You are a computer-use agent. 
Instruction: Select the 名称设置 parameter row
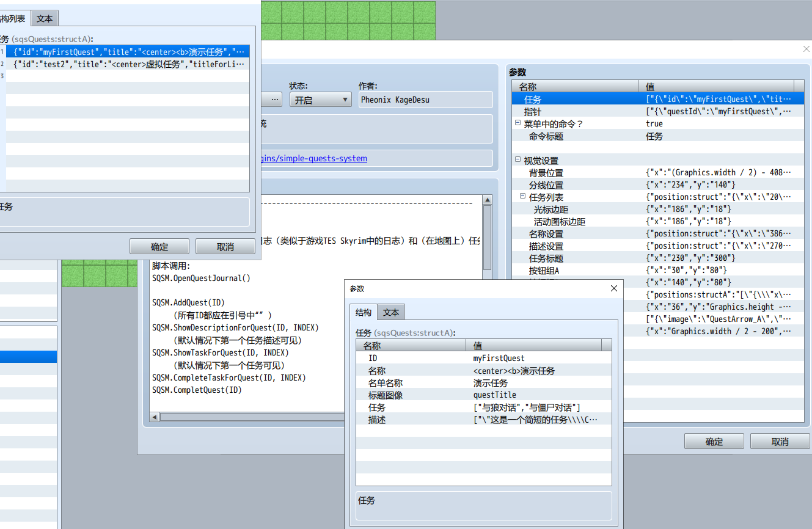tap(657, 233)
